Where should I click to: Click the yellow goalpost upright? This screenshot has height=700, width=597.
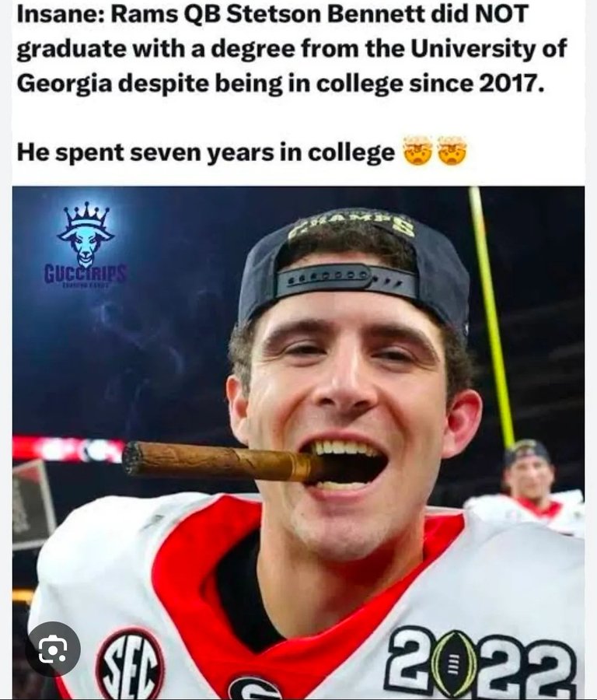click(490, 313)
